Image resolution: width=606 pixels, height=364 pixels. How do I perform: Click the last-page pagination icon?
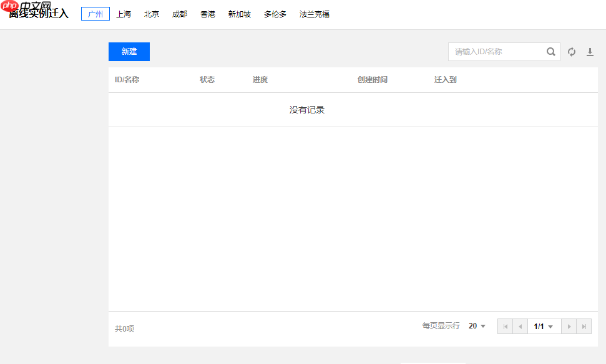pyautogui.click(x=584, y=326)
